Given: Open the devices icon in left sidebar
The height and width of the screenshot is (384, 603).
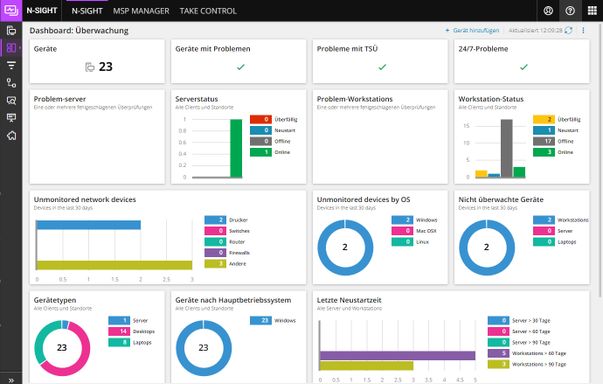Looking at the screenshot, I should (x=11, y=30).
